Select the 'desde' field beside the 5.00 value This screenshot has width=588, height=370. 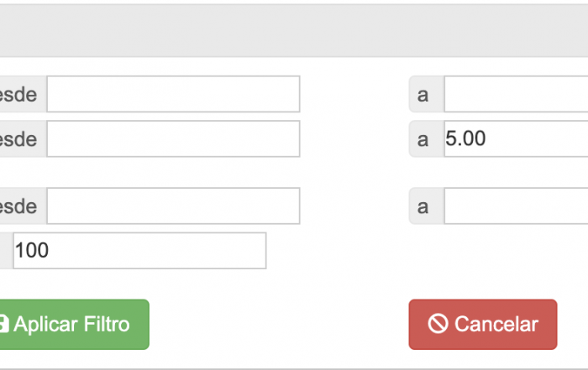(173, 138)
